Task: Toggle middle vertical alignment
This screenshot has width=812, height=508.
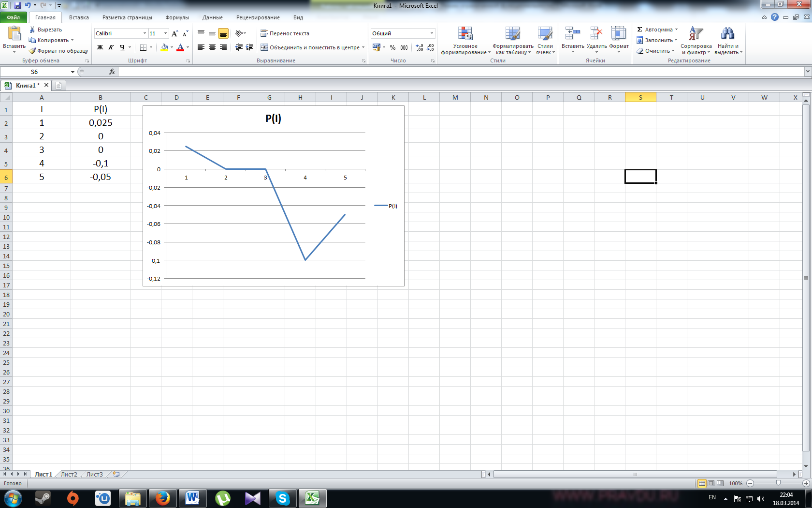Action: pos(212,33)
